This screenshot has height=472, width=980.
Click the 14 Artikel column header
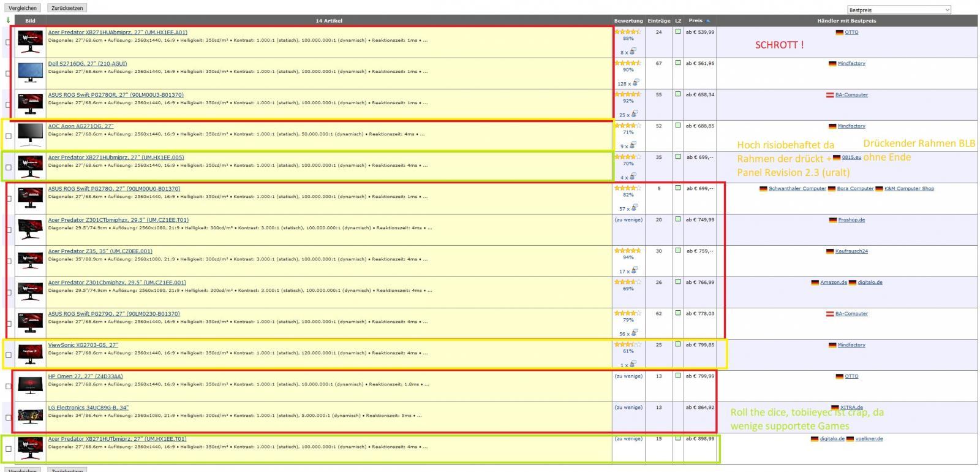click(x=329, y=20)
